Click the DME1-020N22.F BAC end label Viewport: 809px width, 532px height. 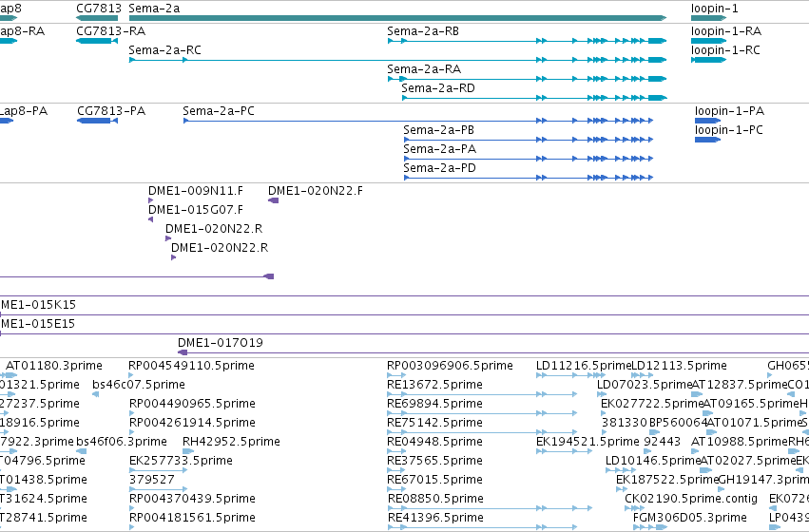[316, 191]
